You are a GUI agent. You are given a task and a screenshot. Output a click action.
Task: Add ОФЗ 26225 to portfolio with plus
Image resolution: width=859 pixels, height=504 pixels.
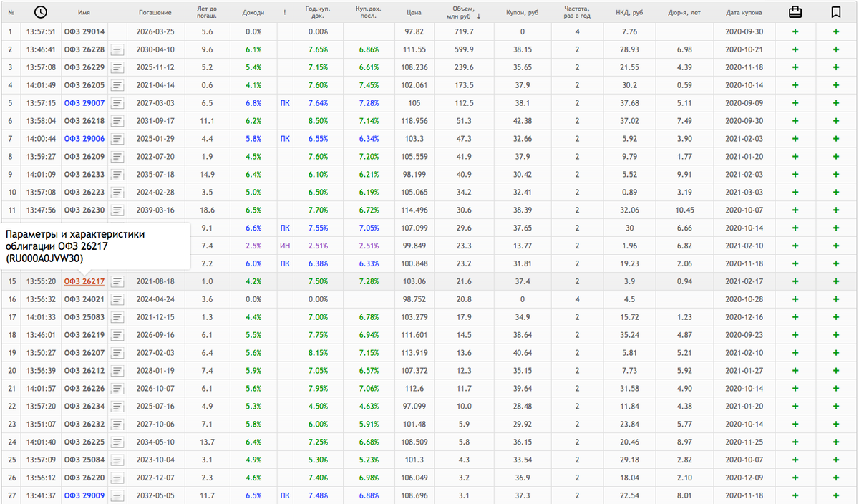point(795,442)
